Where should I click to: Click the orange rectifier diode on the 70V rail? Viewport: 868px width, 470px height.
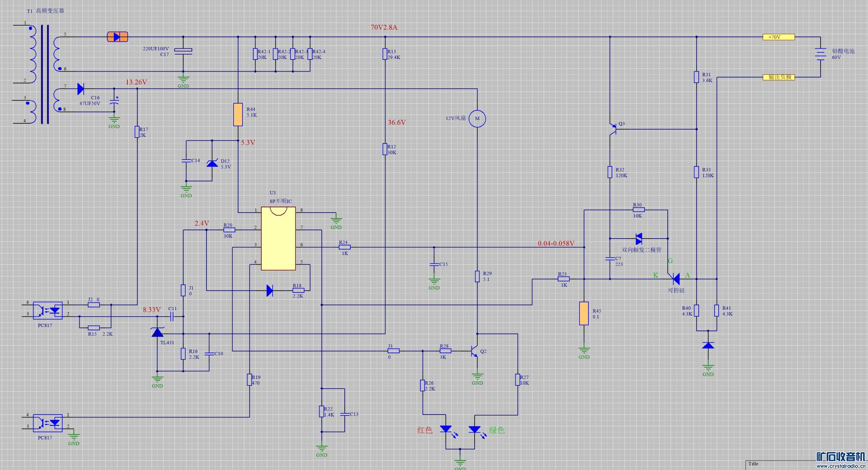(117, 37)
